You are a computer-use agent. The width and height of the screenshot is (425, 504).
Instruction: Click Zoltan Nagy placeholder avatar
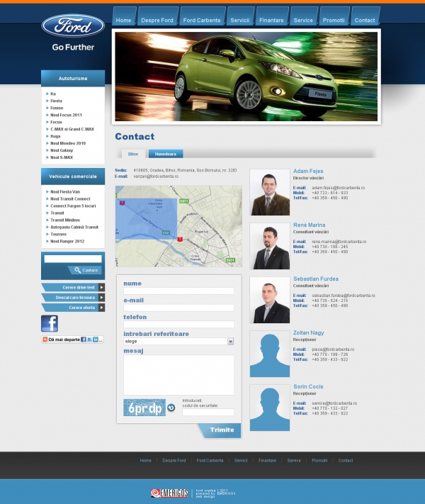[x=270, y=354]
